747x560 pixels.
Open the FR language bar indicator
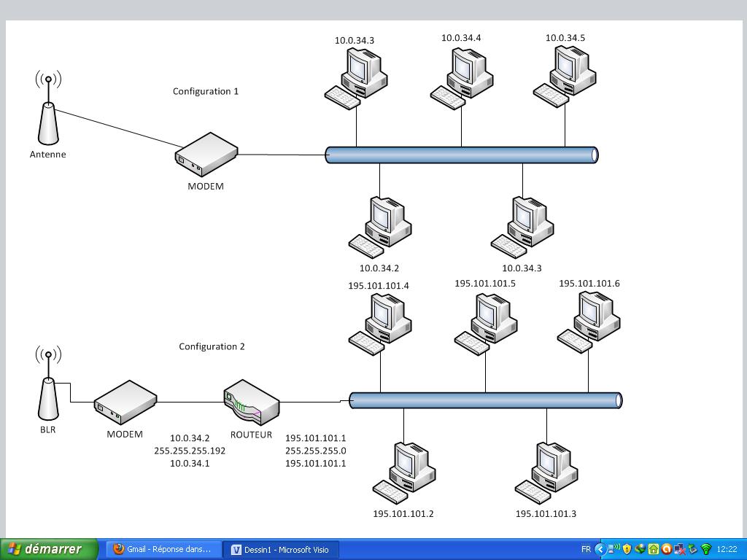point(586,549)
